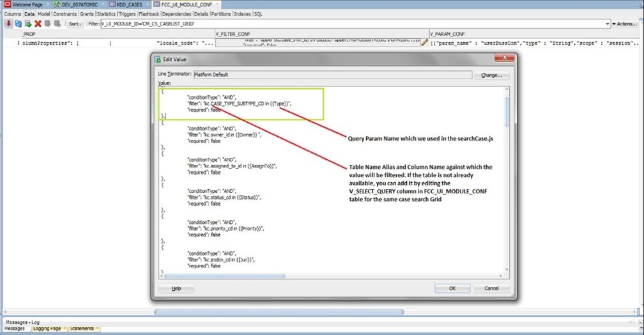Open the Partitions sub-tab

pos(220,14)
